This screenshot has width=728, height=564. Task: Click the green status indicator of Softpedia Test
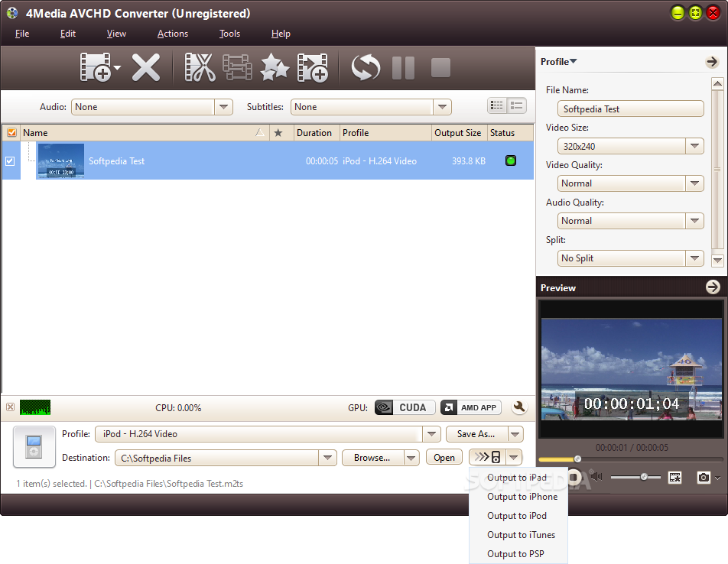point(511,160)
